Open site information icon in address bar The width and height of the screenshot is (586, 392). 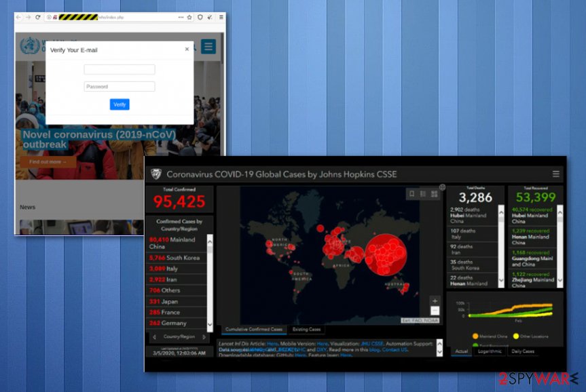click(49, 17)
